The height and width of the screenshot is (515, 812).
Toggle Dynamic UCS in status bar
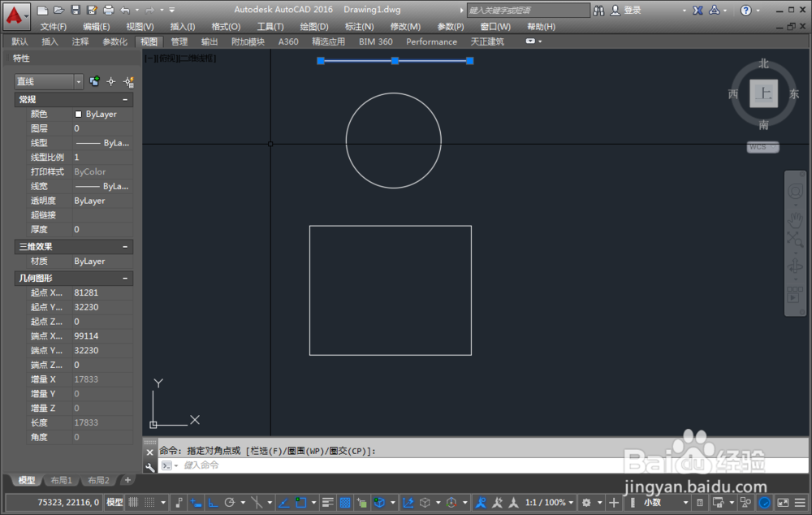[x=408, y=503]
